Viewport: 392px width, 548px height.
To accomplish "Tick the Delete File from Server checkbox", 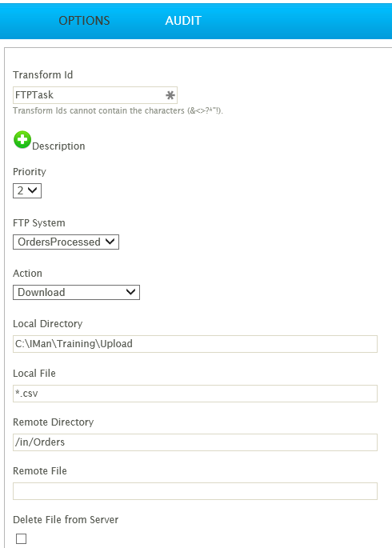I will (22, 538).
